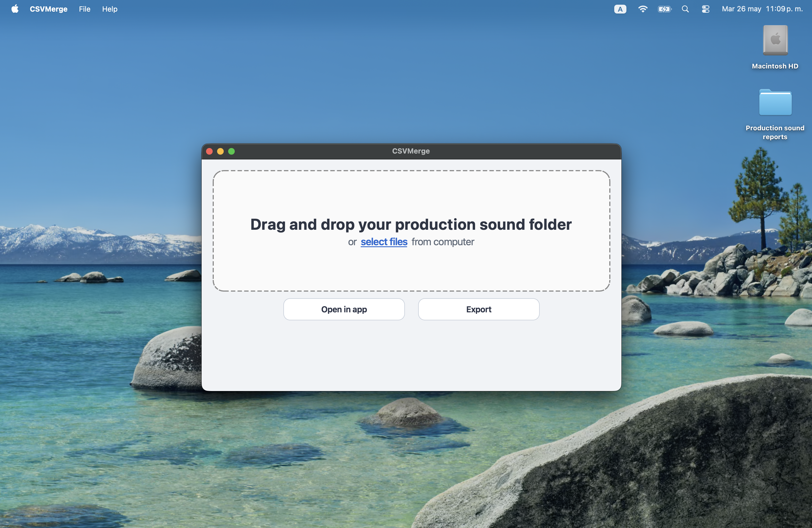Click the keyboard input source icon
Screen dimensions: 812x528
[620, 9]
